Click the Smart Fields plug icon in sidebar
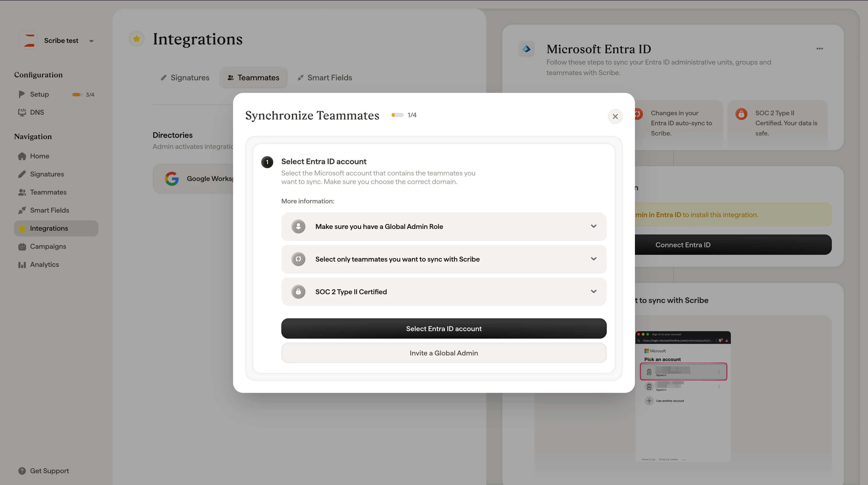Screen dimensions: 868x485 pos(22,210)
